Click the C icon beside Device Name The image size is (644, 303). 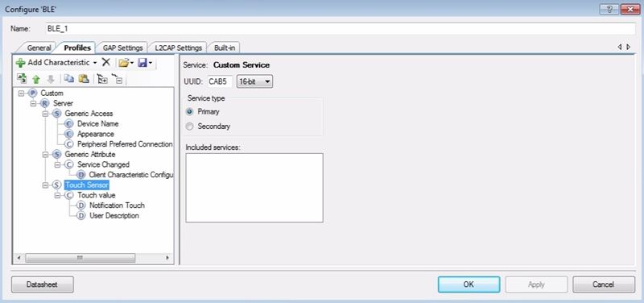[69, 124]
